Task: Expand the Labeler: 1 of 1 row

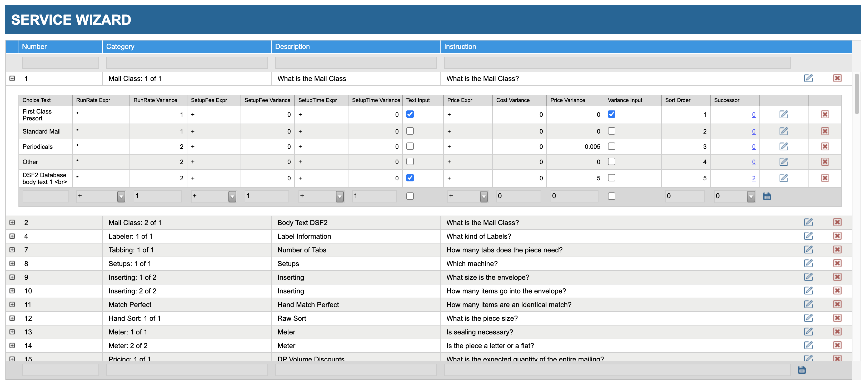Action: coord(12,236)
